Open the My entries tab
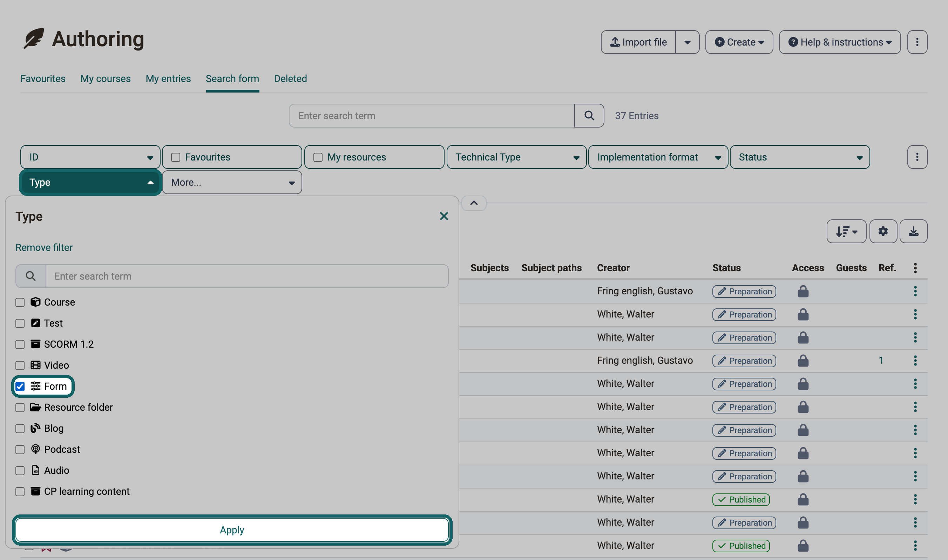This screenshot has height=560, width=948. 168,78
